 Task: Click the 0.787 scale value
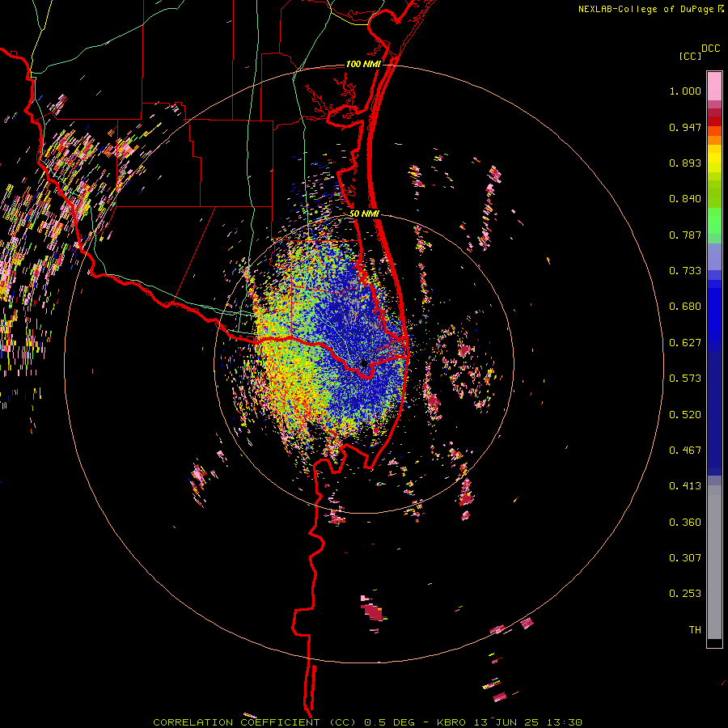pos(685,235)
